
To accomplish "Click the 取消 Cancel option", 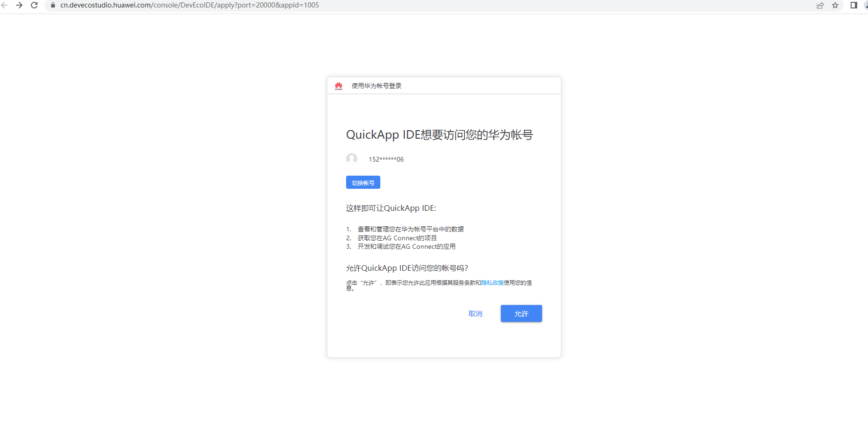I will click(476, 313).
